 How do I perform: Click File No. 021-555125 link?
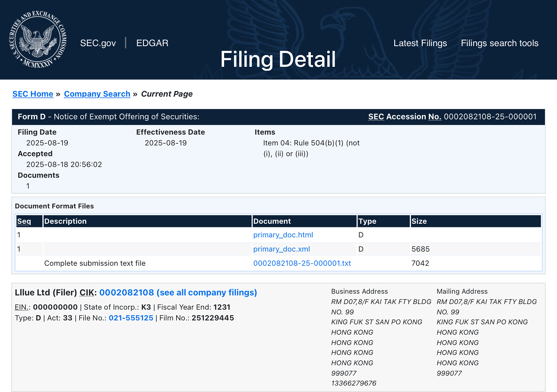(131, 318)
